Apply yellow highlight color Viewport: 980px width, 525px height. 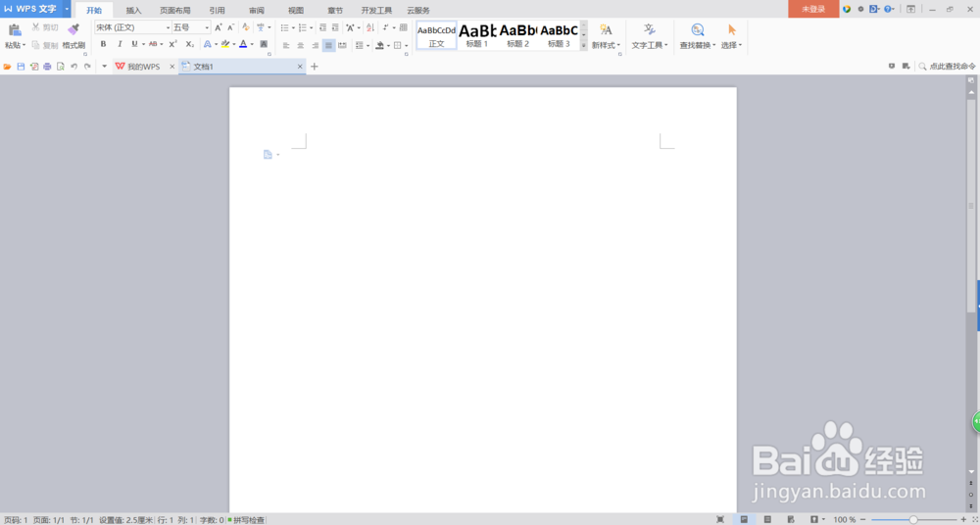[225, 44]
